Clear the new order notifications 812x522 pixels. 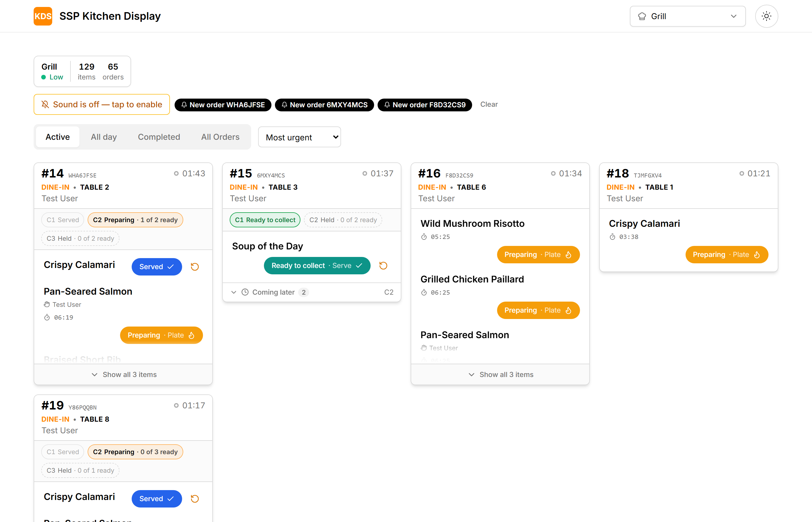(489, 104)
